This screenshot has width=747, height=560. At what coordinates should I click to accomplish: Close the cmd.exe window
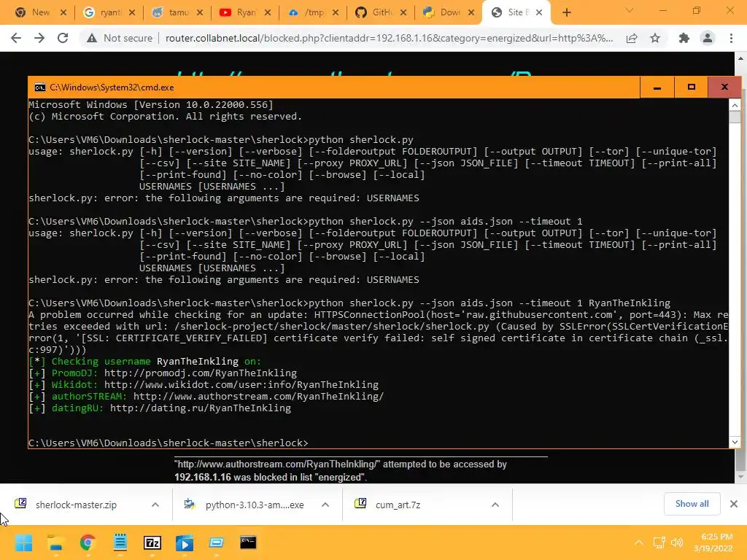(724, 87)
